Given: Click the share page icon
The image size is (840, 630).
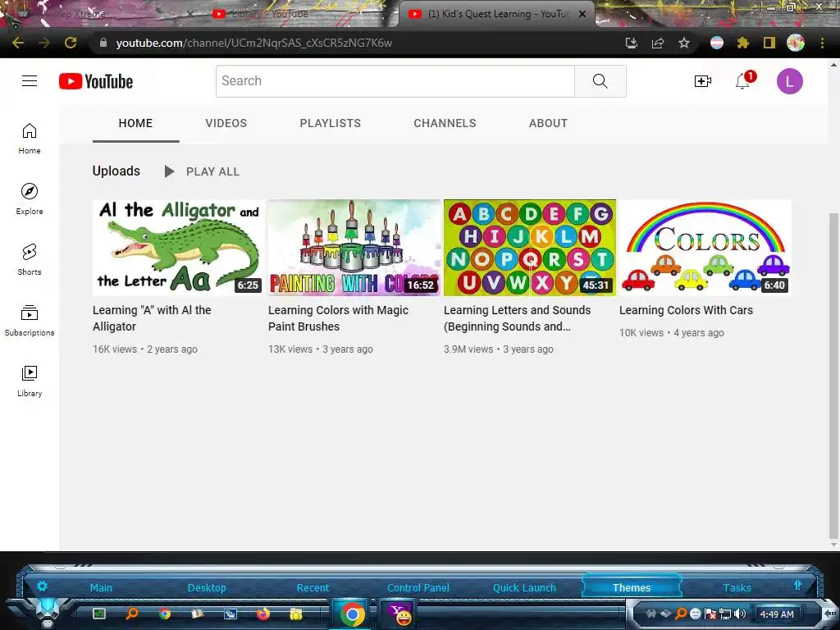Looking at the screenshot, I should pos(658,43).
